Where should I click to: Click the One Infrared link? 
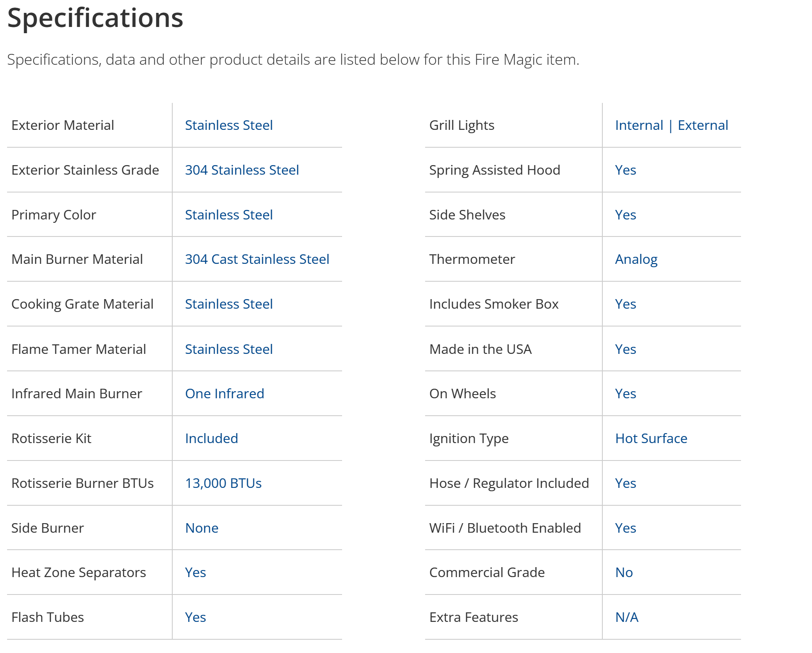(x=224, y=394)
